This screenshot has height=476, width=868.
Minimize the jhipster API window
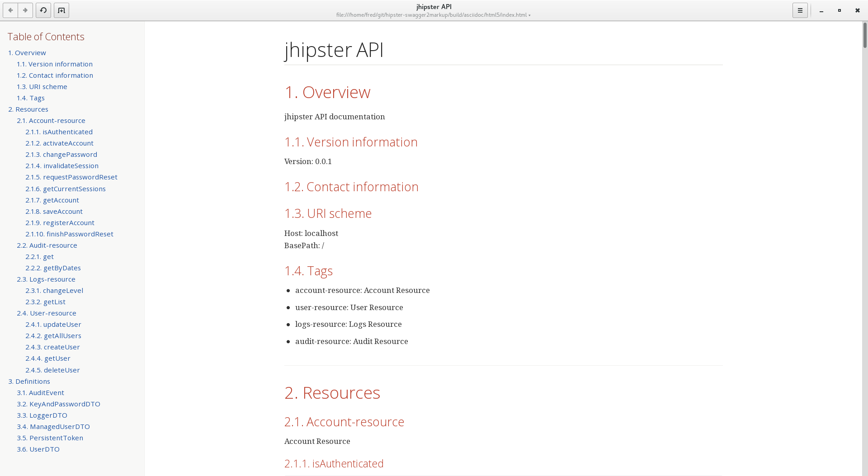(821, 10)
